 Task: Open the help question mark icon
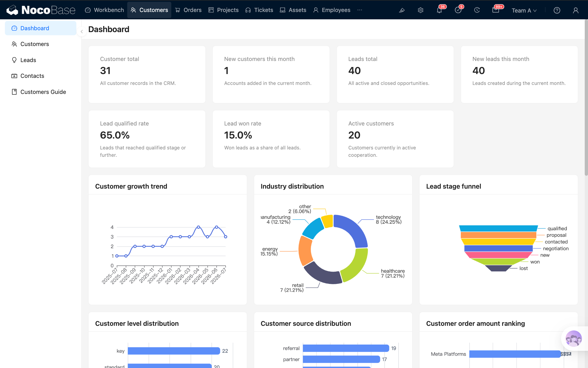pyautogui.click(x=557, y=10)
